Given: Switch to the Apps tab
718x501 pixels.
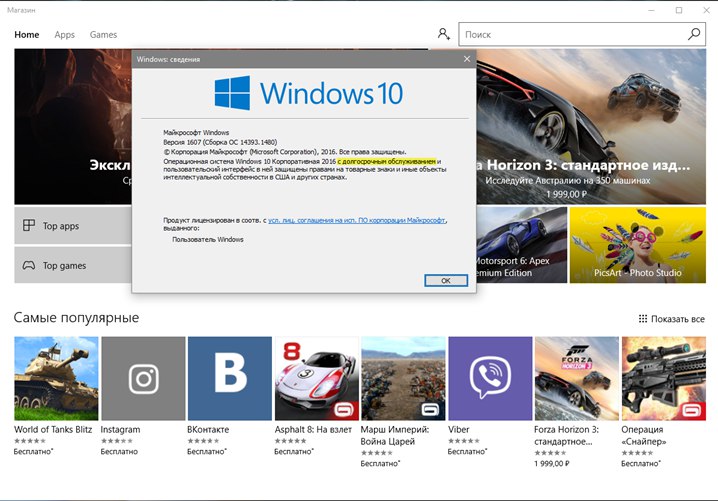Looking at the screenshot, I should (x=65, y=35).
